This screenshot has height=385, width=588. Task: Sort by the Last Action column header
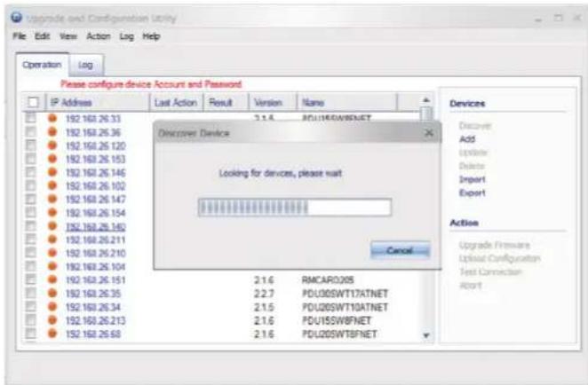tap(176, 102)
